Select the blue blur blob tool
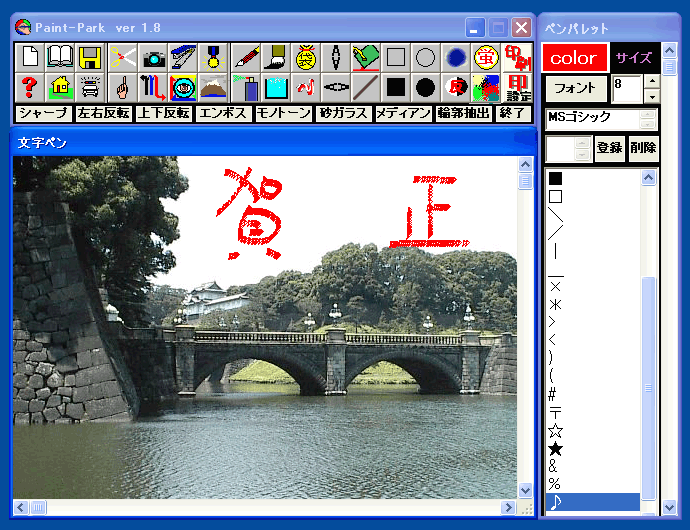 click(x=455, y=57)
